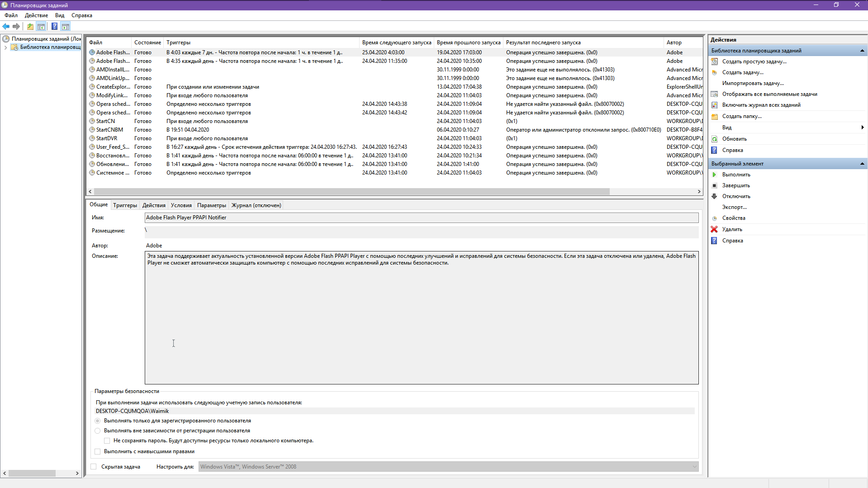Click the Show/Hide console tree toolbar icon
Screen dimensions: 868x488
pyautogui.click(x=41, y=26)
